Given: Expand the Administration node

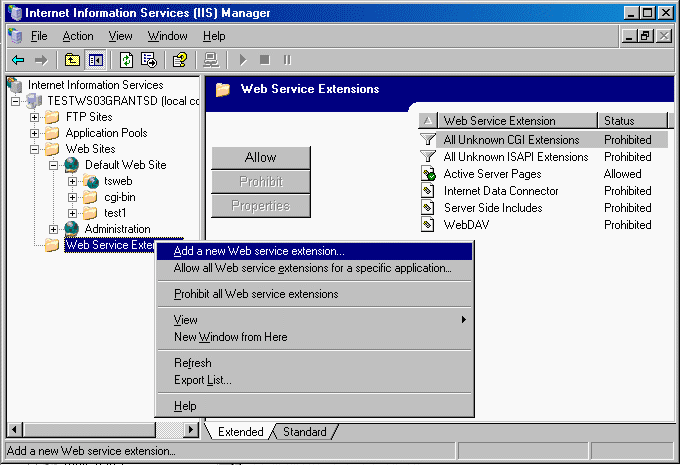Looking at the screenshot, I should tap(54, 229).
